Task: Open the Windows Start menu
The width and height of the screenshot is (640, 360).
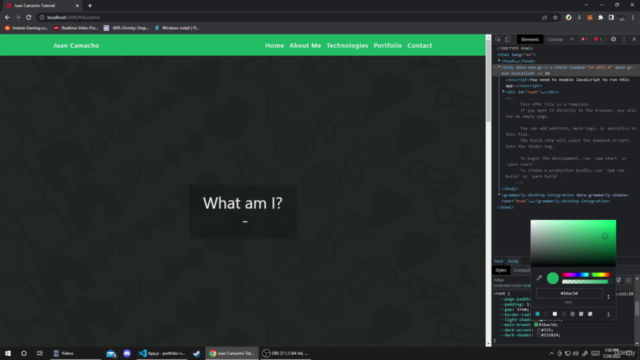Action: [8, 353]
